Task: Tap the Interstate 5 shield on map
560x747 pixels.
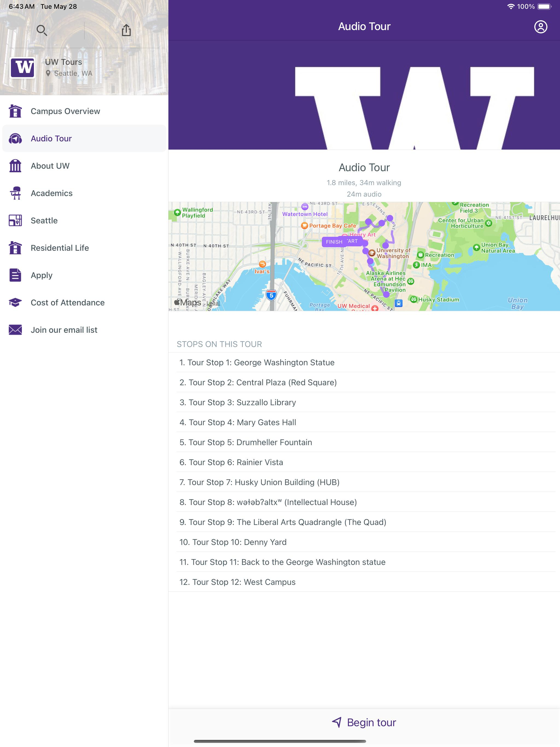Action: point(271,295)
